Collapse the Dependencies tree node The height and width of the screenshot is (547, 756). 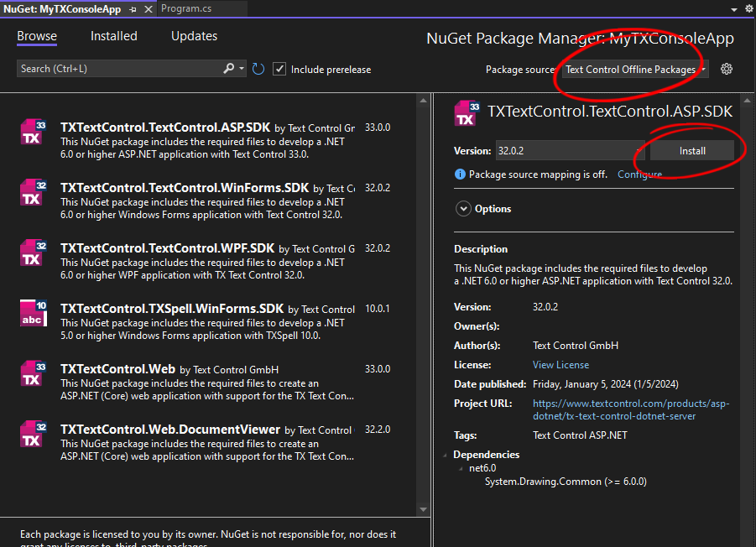pos(445,455)
